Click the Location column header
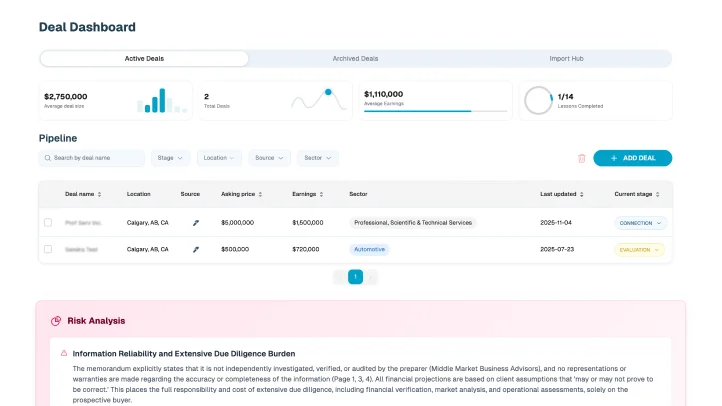Image resolution: width=722 pixels, height=406 pixels. [x=139, y=194]
